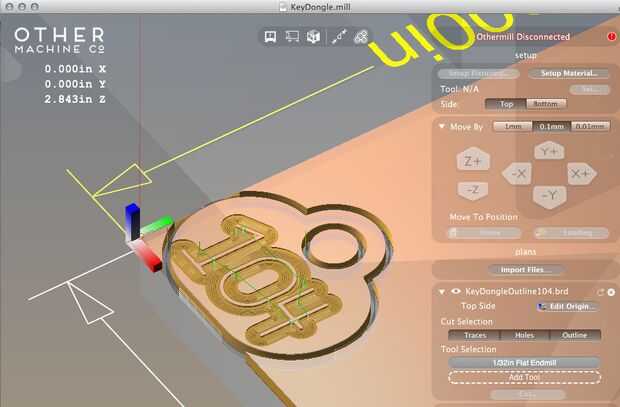Click the Top Side label

point(478,306)
